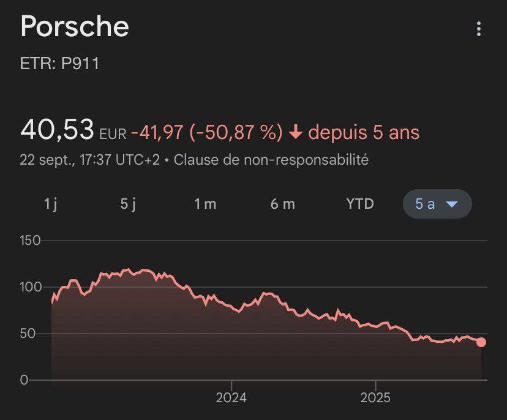The height and width of the screenshot is (420, 507).
Task: Select the 1 m time range
Action: coord(206,204)
